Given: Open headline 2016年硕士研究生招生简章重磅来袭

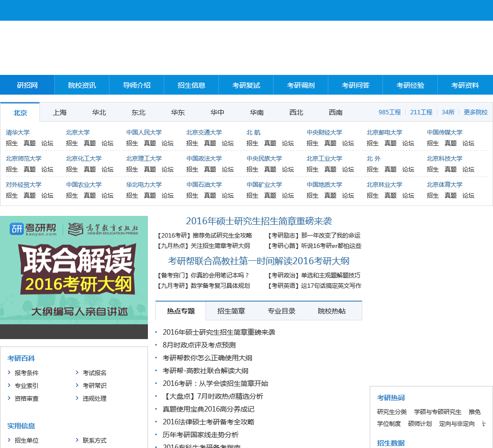Looking at the screenshot, I should [259, 221].
